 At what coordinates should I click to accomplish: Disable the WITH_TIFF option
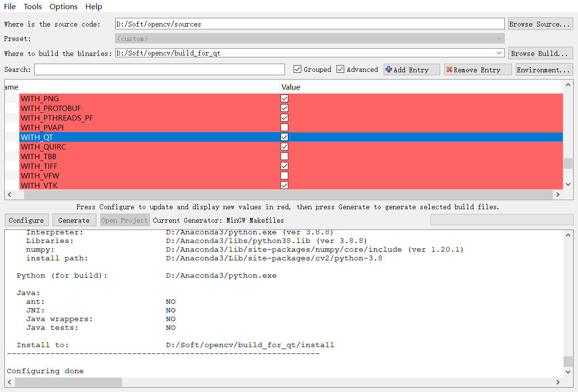(284, 166)
